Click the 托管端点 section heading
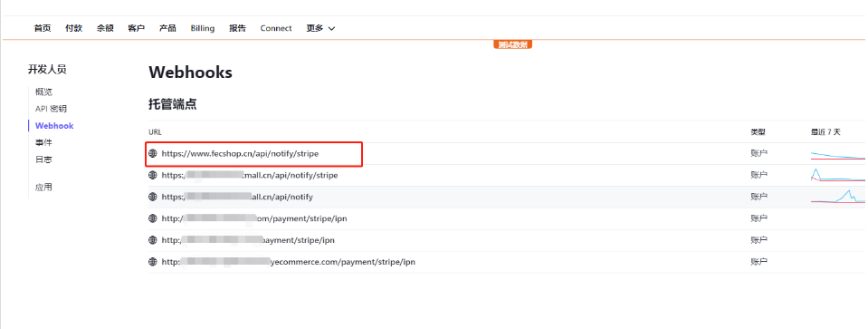This screenshot has width=868, height=329. point(173,104)
